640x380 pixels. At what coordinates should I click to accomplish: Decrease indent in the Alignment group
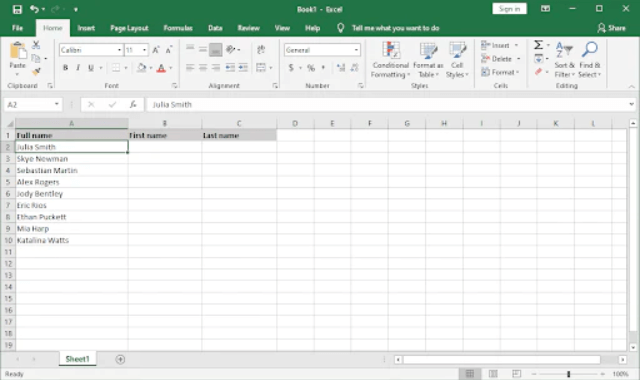230,68
